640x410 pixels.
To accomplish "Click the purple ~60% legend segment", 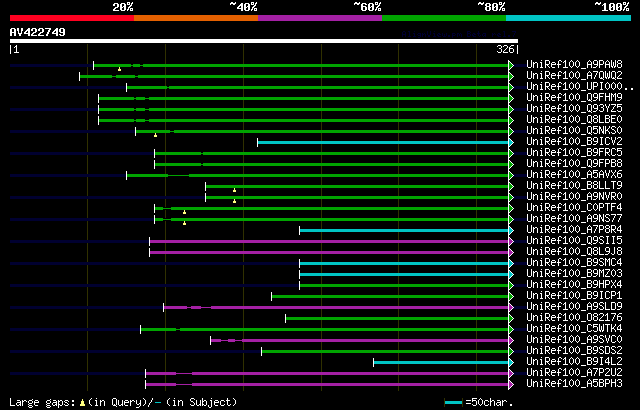I will tap(320, 18).
